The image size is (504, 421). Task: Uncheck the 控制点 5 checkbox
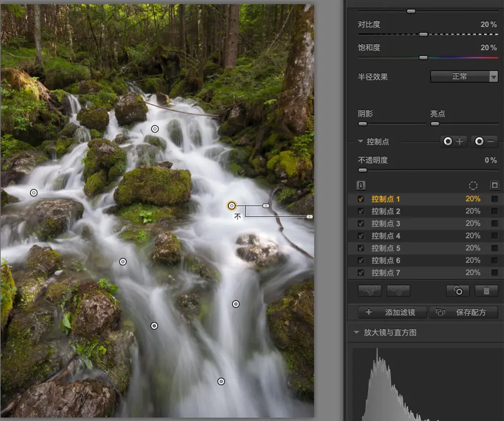(361, 248)
